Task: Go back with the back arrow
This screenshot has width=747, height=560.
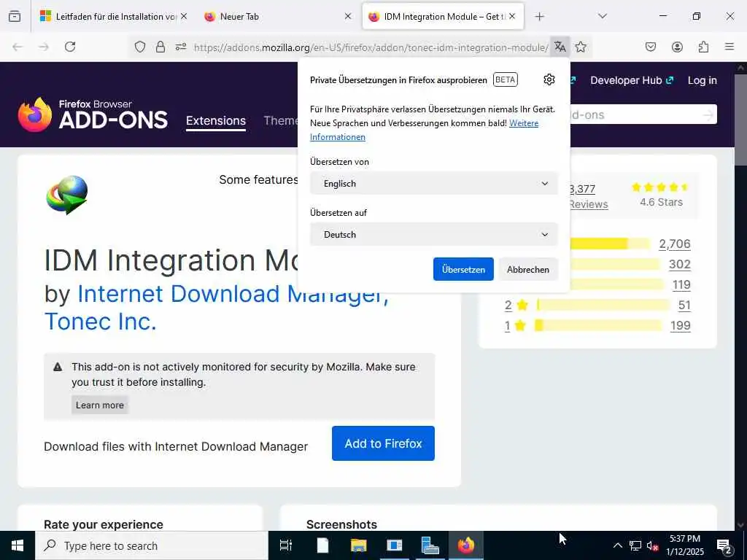Action: [18, 47]
